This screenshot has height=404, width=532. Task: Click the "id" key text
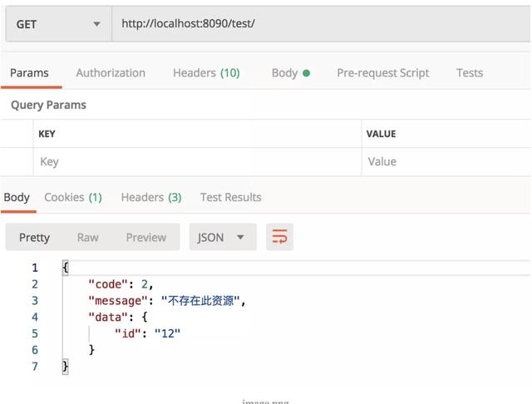pos(128,333)
